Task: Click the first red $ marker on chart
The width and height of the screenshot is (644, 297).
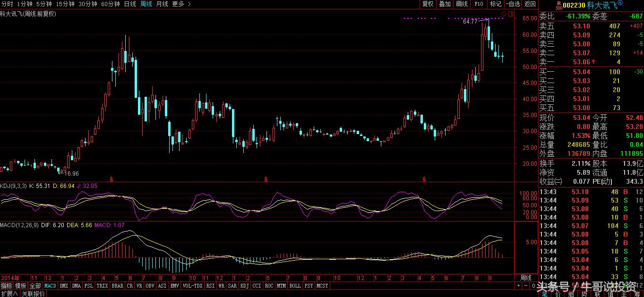Action: [112, 179]
